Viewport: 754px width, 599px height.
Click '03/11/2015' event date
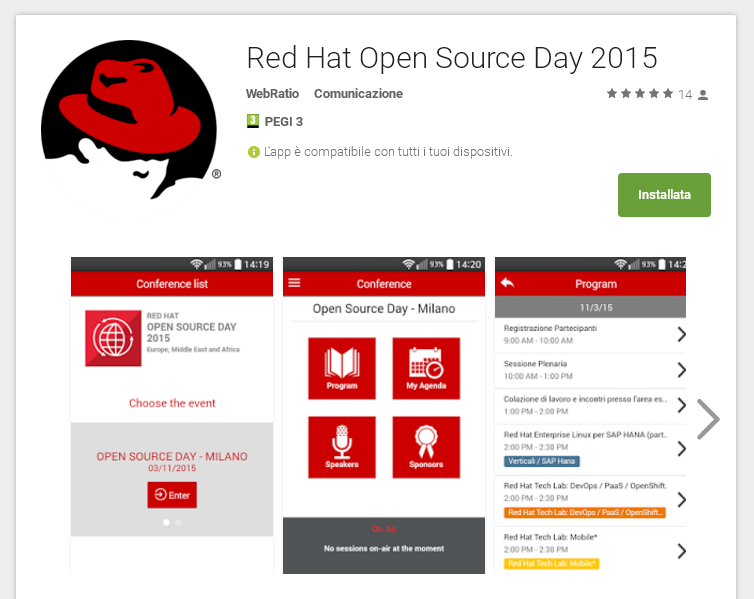coord(172,468)
